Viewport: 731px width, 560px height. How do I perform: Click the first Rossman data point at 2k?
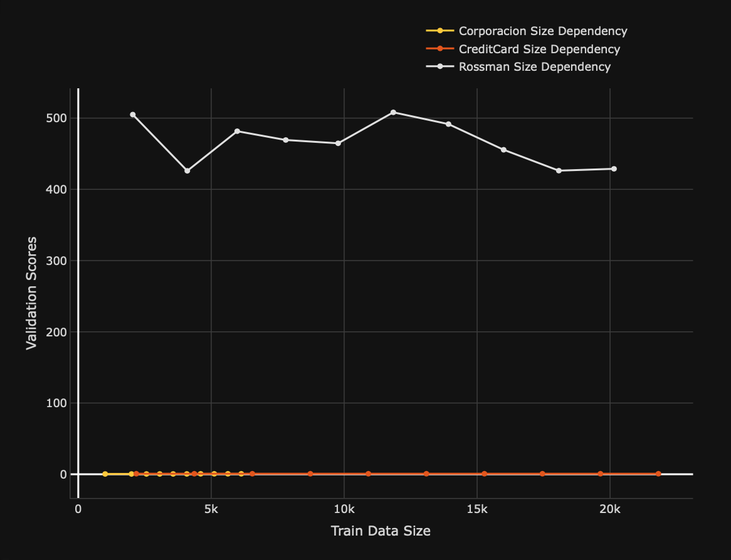[x=132, y=115]
